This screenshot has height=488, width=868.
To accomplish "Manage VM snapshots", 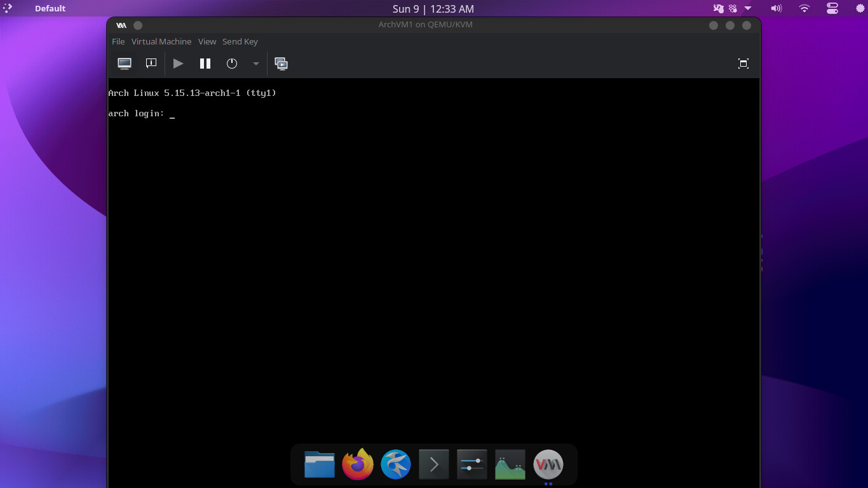I will [281, 64].
